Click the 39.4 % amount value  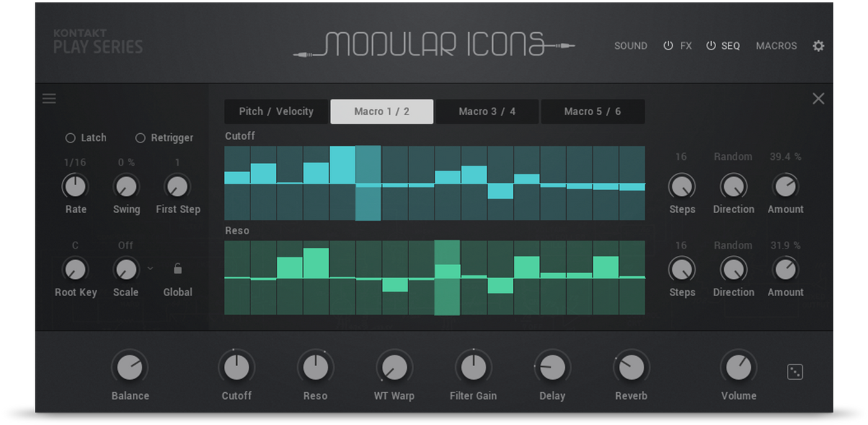785,157
